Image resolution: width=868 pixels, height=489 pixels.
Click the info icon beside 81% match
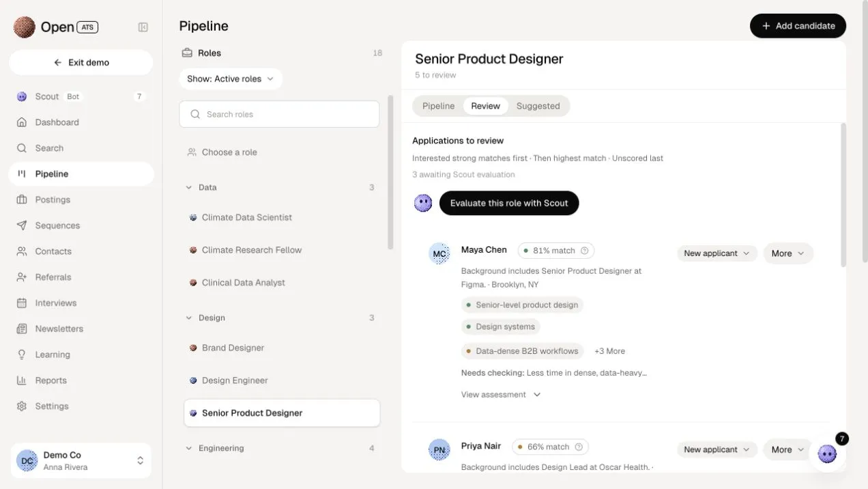[x=584, y=251]
